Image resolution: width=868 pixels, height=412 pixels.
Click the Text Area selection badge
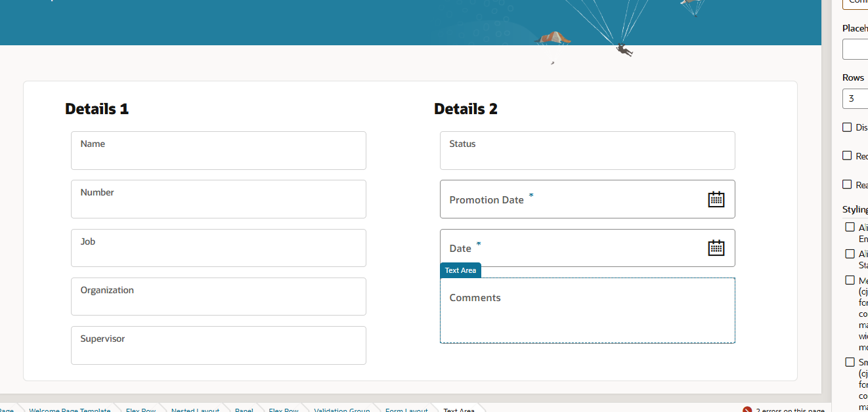point(460,270)
